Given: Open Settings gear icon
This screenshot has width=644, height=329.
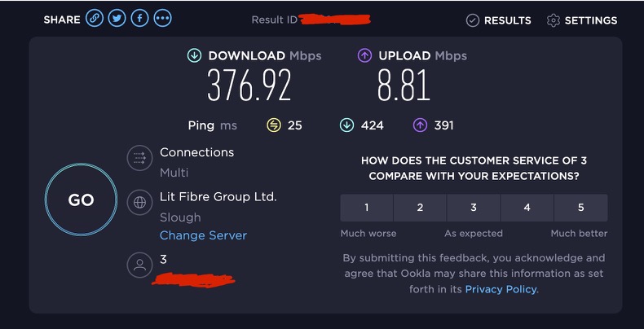Looking at the screenshot, I should 554,20.
